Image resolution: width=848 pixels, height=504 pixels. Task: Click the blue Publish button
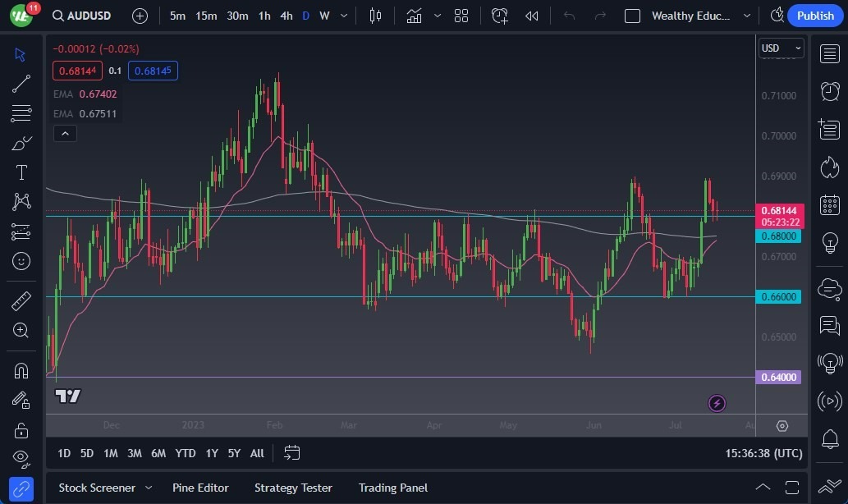coord(814,15)
